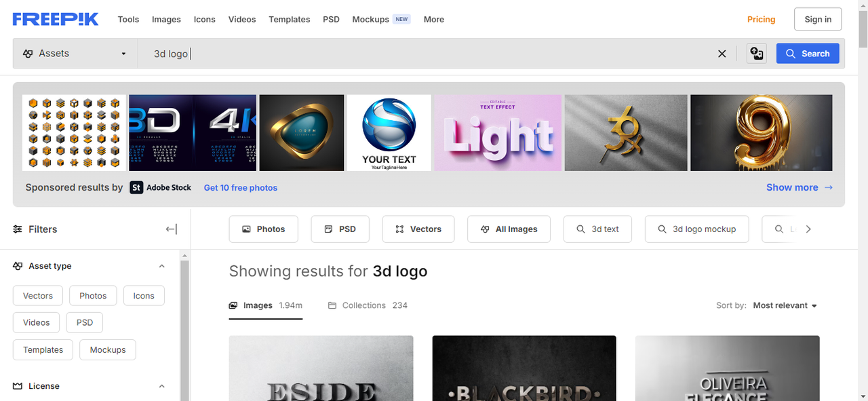Image resolution: width=868 pixels, height=401 pixels.
Task: Switch to the Collections tab
Action: pos(368,305)
